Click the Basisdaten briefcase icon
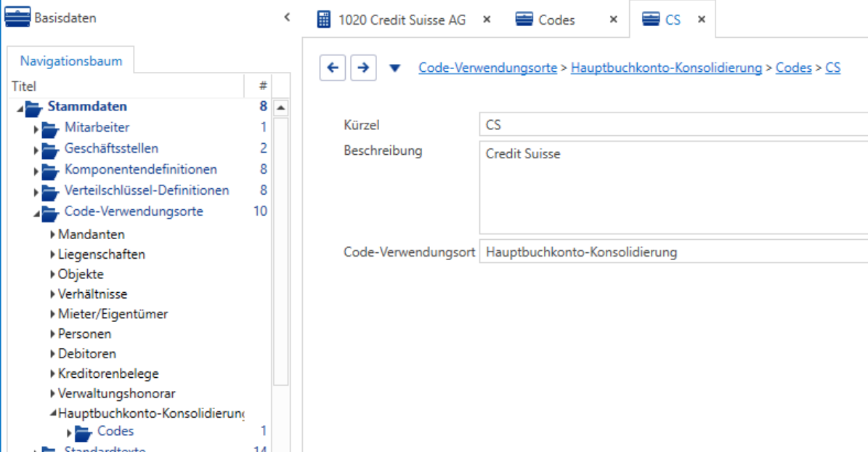This screenshot has height=452, width=868. 17,17
